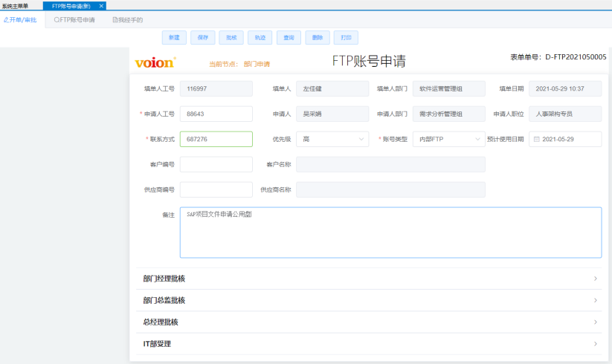612x364 pixels.
Task: Click the 打印 (Print) button
Action: [x=347, y=37]
